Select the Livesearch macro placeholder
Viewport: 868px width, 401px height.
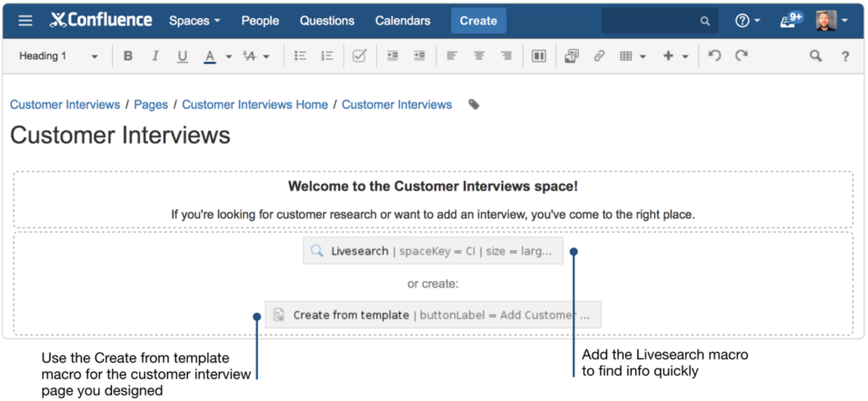click(433, 251)
